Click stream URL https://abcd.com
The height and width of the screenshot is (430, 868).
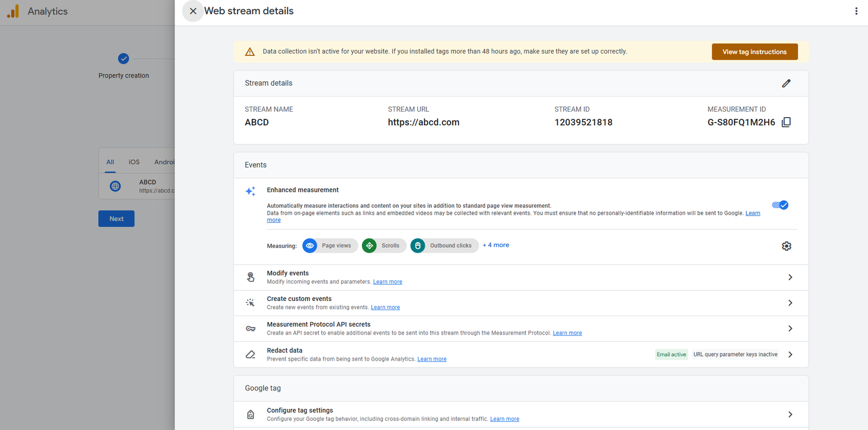tap(424, 123)
